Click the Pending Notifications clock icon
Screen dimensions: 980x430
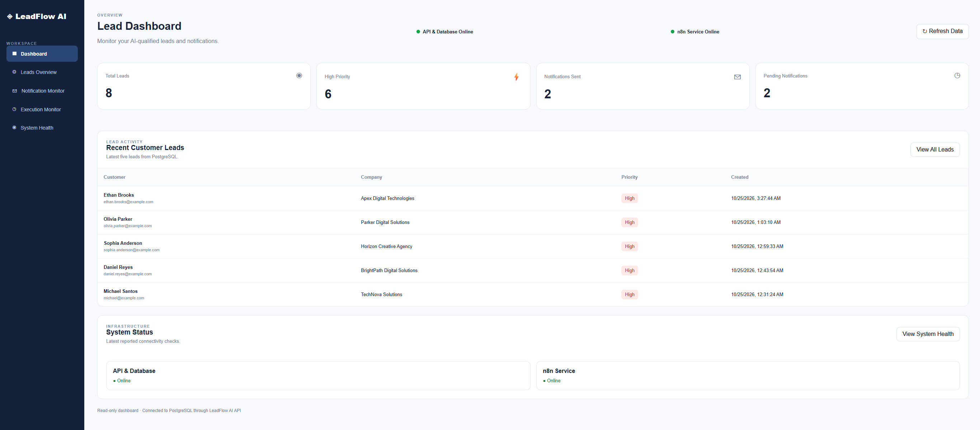click(x=957, y=76)
